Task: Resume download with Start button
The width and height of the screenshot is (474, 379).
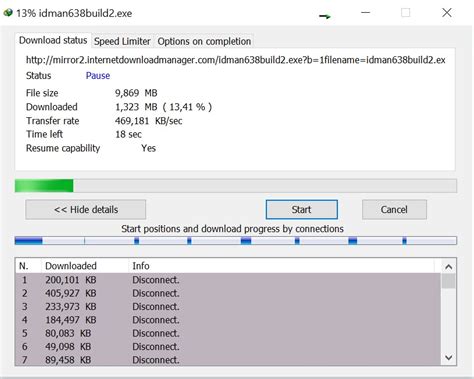Action: (301, 210)
